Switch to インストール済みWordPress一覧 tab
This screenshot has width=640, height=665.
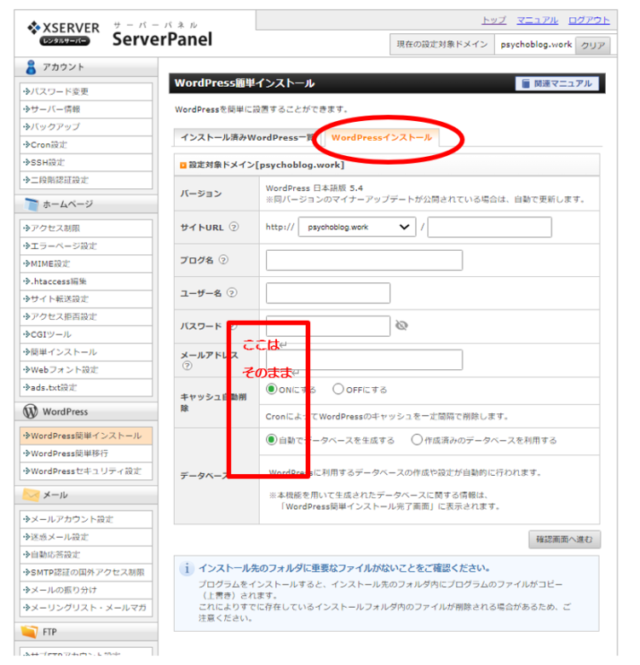click(246, 138)
